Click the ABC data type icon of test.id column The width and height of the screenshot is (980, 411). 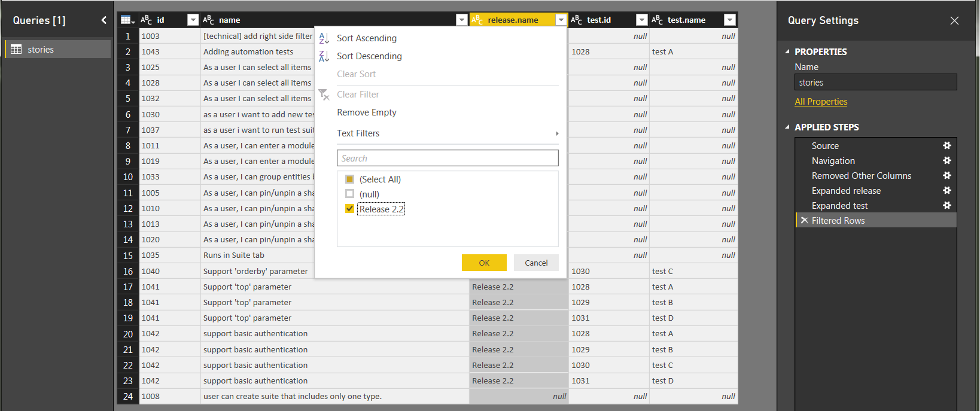click(577, 20)
